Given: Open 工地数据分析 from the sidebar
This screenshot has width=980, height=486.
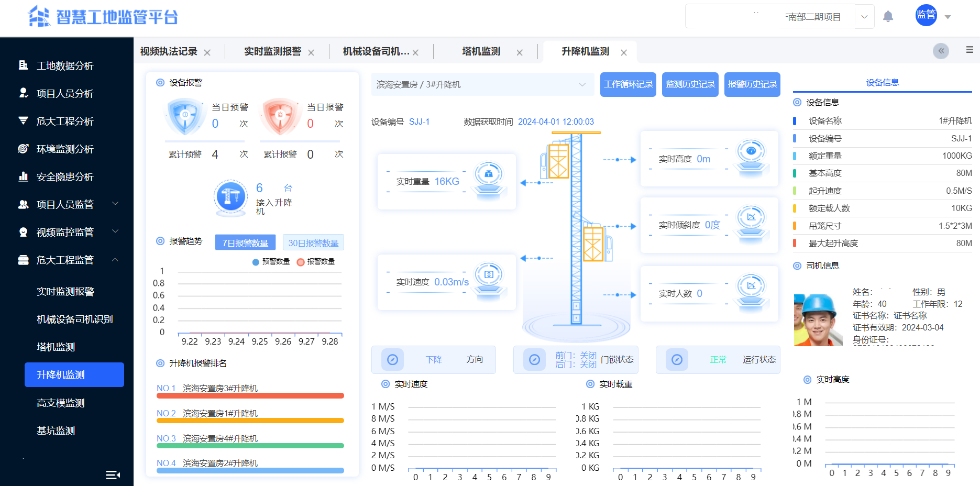Looking at the screenshot, I should tap(65, 65).
